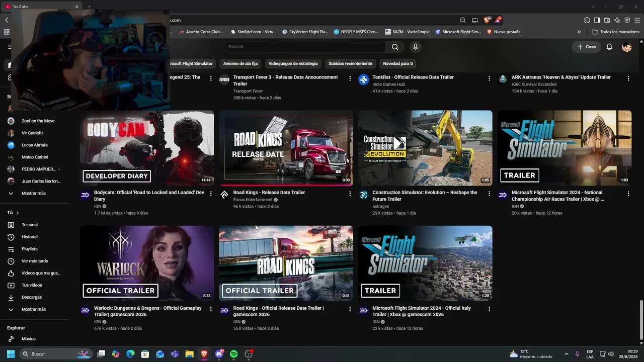
Task: Click the install app icon in address bar
Action: pos(475,20)
